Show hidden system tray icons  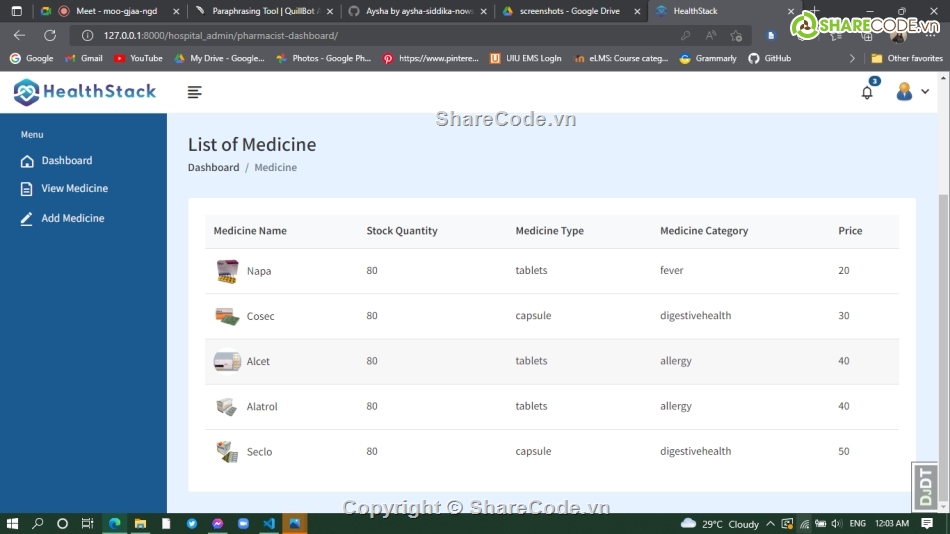click(770, 524)
